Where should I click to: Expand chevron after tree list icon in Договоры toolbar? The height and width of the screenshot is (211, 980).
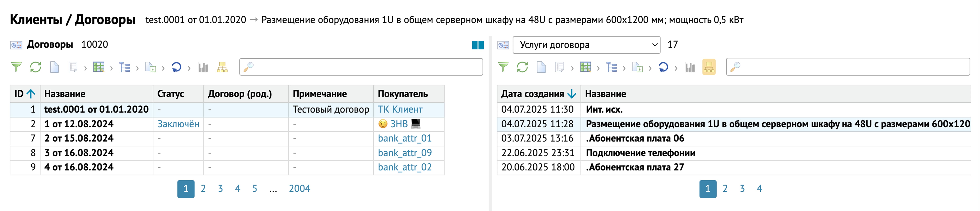tap(137, 68)
